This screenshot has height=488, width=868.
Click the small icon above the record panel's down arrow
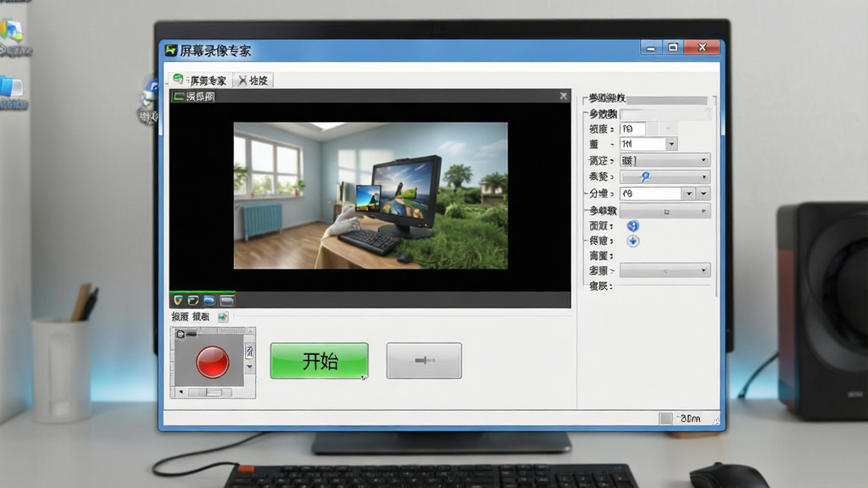[x=250, y=352]
